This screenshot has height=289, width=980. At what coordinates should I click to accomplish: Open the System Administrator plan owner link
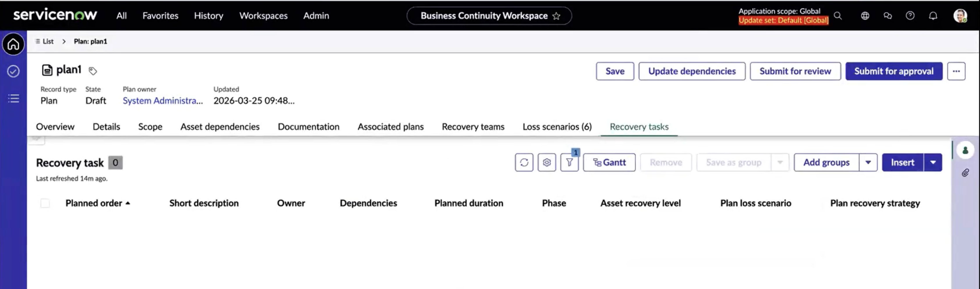point(162,100)
